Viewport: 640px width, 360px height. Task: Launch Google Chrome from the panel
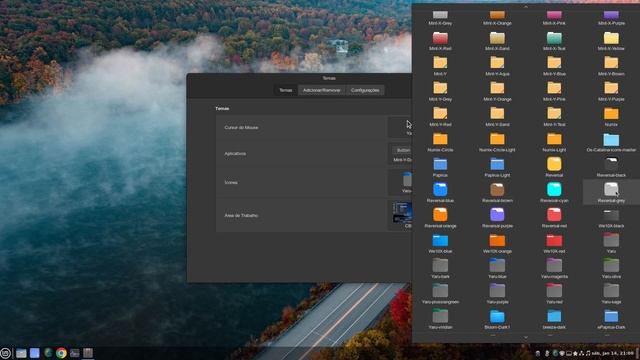pyautogui.click(x=61, y=353)
